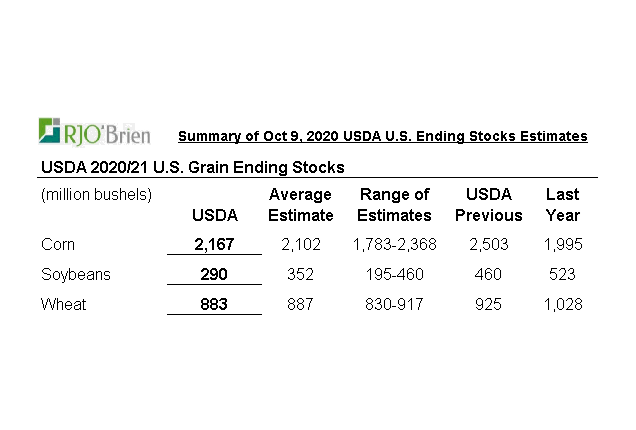Select the USDA column header
The width and height of the screenshot is (636, 430).
click(x=214, y=215)
